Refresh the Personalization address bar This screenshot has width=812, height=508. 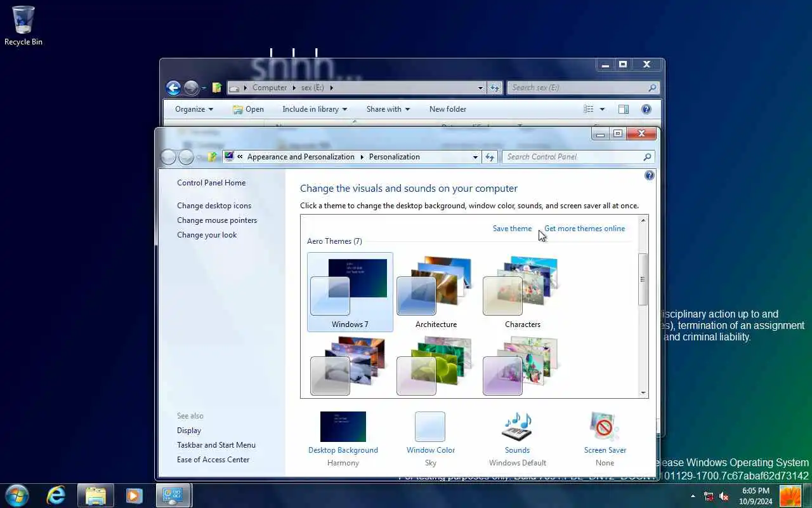click(489, 157)
